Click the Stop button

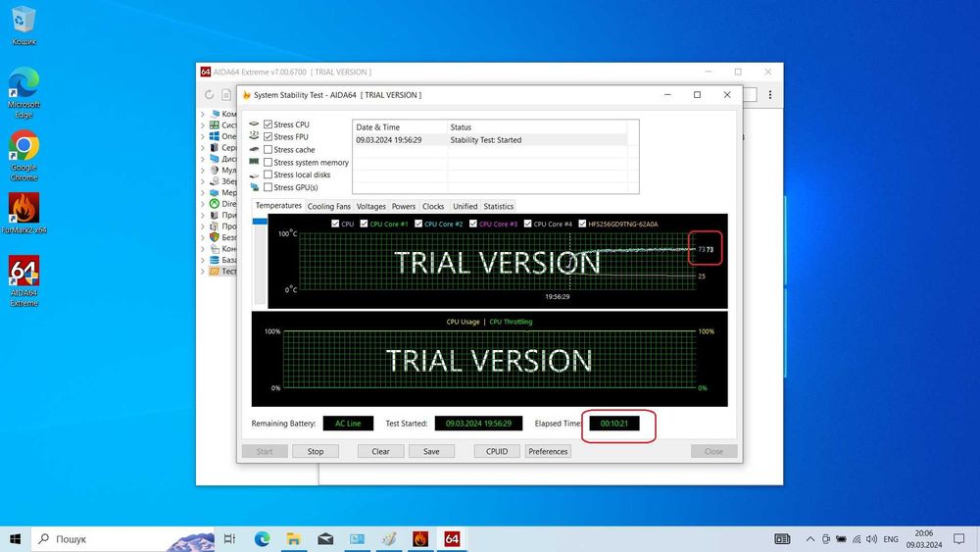pyautogui.click(x=316, y=451)
